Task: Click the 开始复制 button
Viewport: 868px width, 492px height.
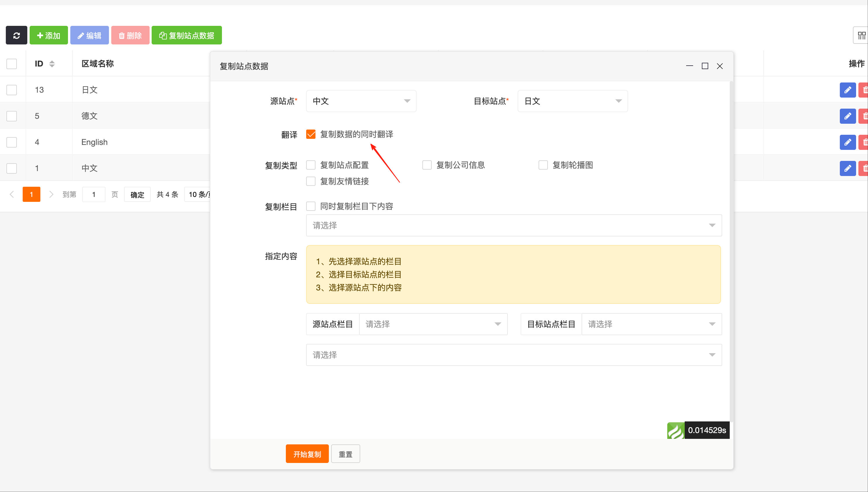Action: coord(307,453)
